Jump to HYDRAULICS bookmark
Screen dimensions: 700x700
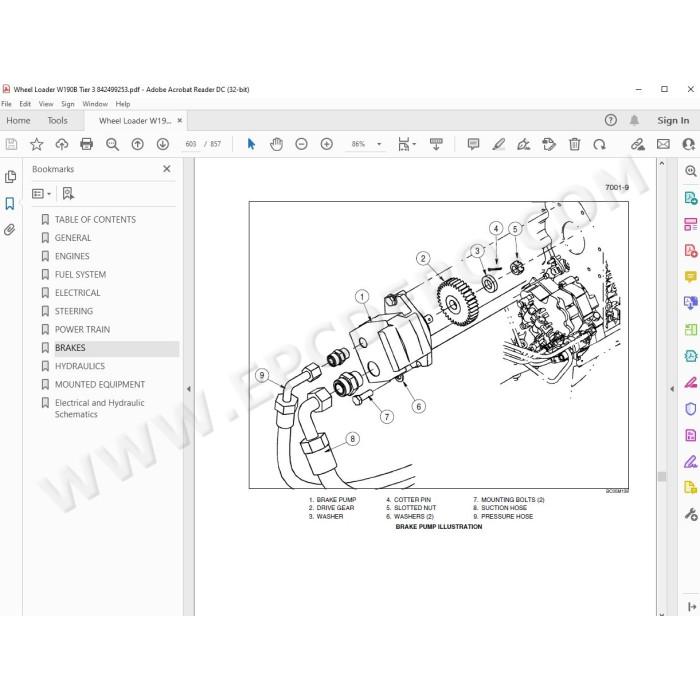pos(80,366)
